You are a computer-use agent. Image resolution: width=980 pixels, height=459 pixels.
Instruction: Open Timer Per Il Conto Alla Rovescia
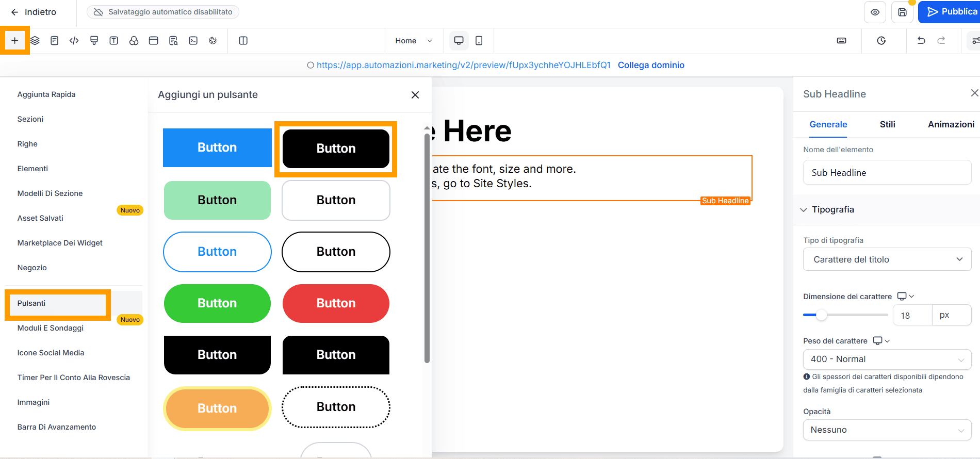click(74, 378)
